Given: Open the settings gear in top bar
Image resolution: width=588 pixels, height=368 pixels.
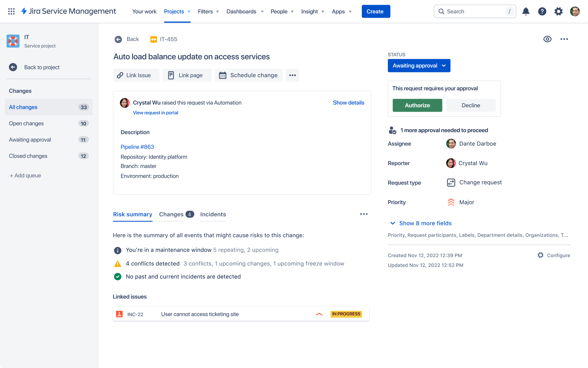Looking at the screenshot, I should point(559,11).
